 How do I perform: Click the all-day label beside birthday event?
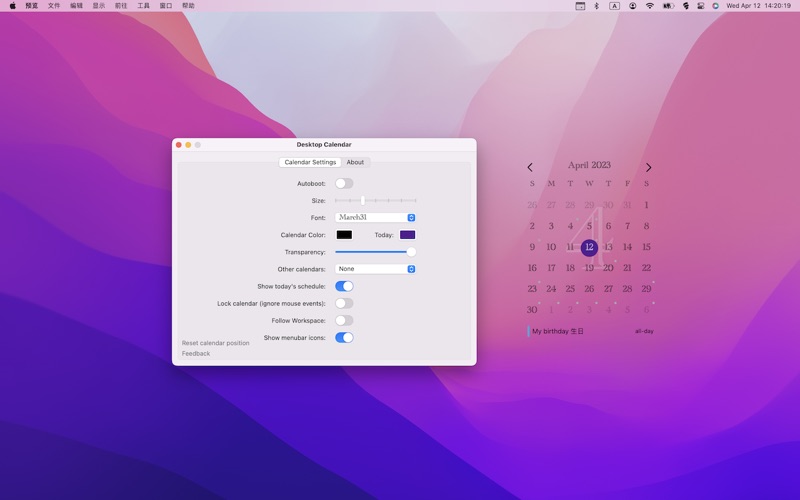click(x=644, y=331)
